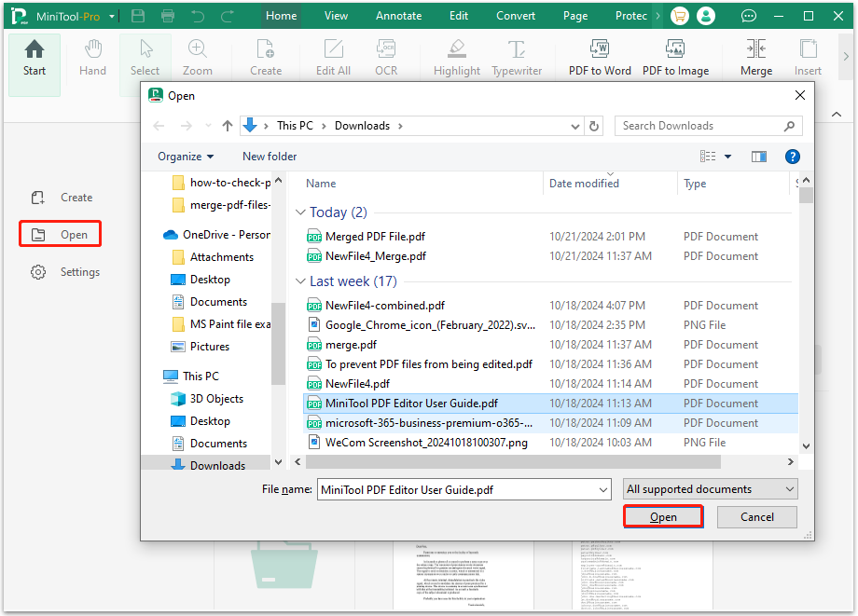The image size is (858, 616).
Task: Select OneDrive - Personal tree node
Action: tap(216, 235)
